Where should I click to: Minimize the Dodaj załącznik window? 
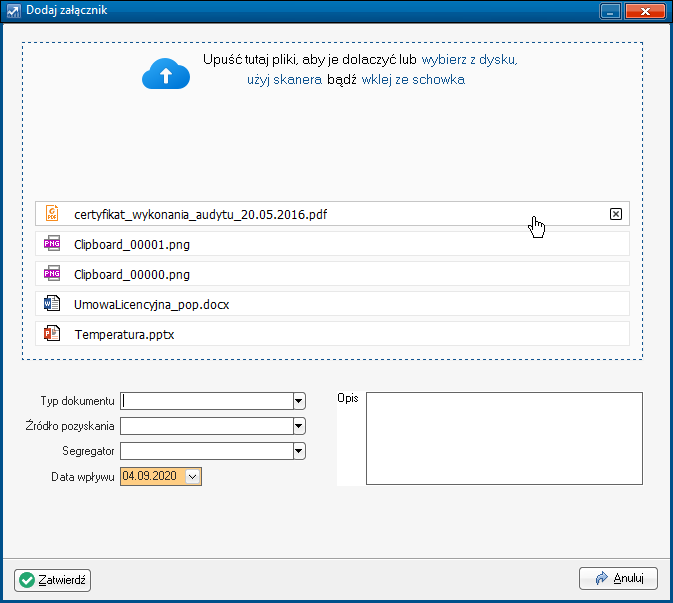tap(610, 12)
